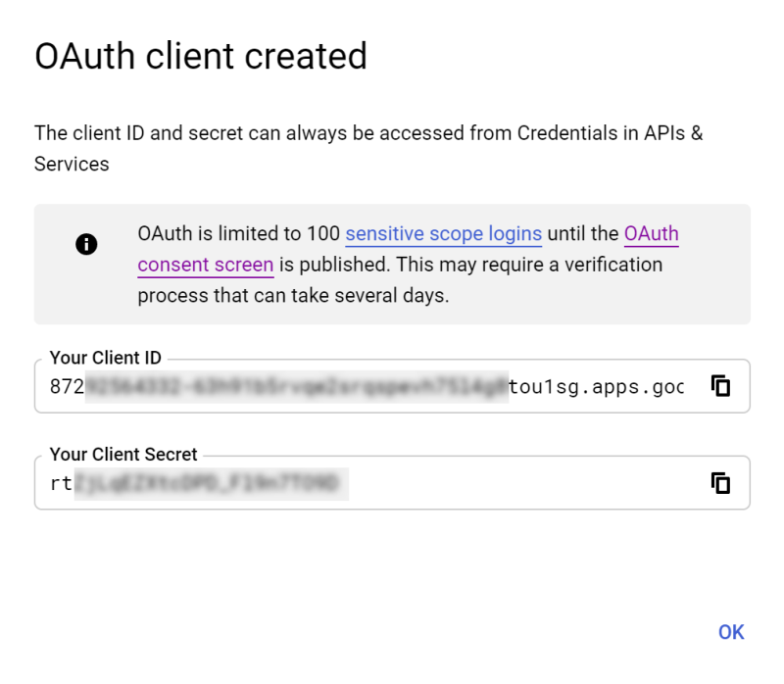The height and width of the screenshot is (684, 784).
Task: Click the blurred portion of the Client Secret
Action: coord(212,483)
